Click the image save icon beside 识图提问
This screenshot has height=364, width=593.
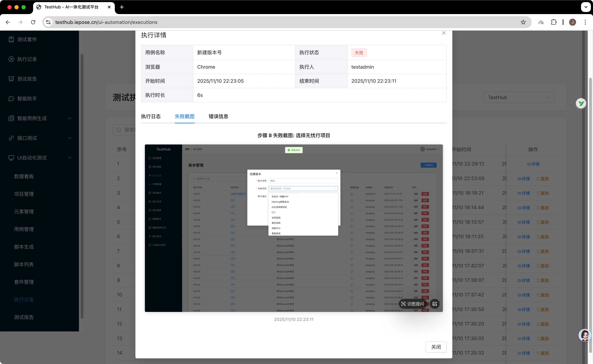click(x=435, y=304)
